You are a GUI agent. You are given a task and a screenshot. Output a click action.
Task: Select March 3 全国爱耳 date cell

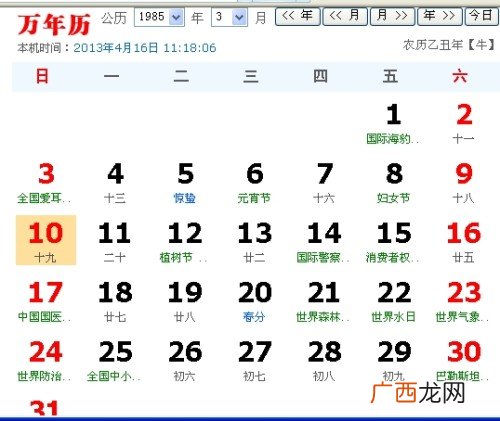(46, 182)
